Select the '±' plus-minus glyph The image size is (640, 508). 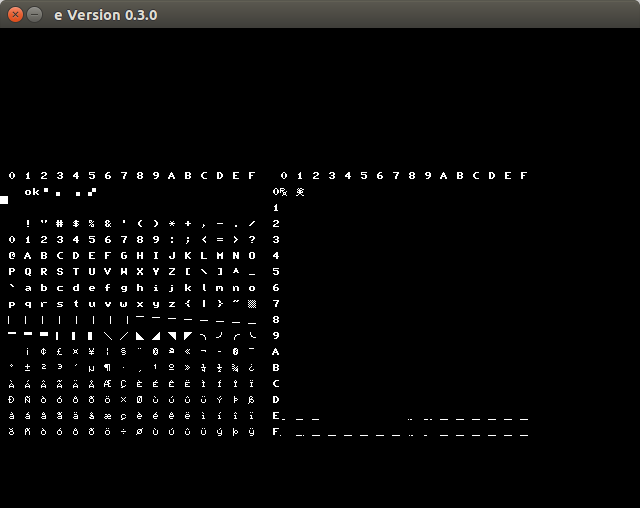point(28,368)
